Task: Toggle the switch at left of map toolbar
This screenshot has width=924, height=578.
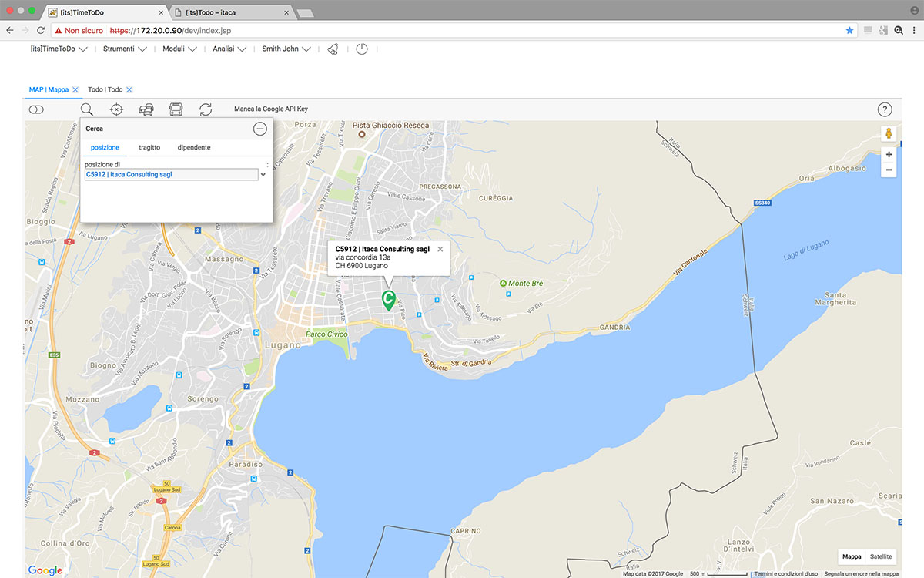Action: point(36,110)
